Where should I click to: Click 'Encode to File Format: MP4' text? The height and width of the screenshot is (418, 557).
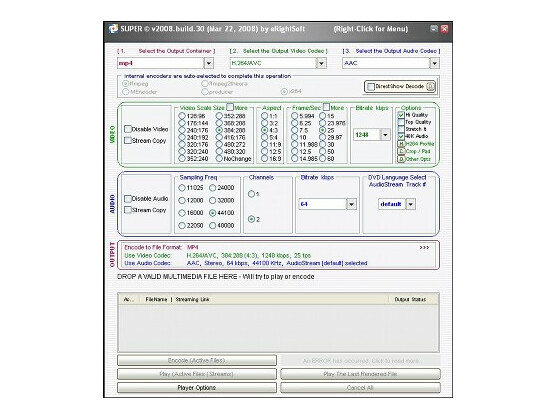point(161,248)
